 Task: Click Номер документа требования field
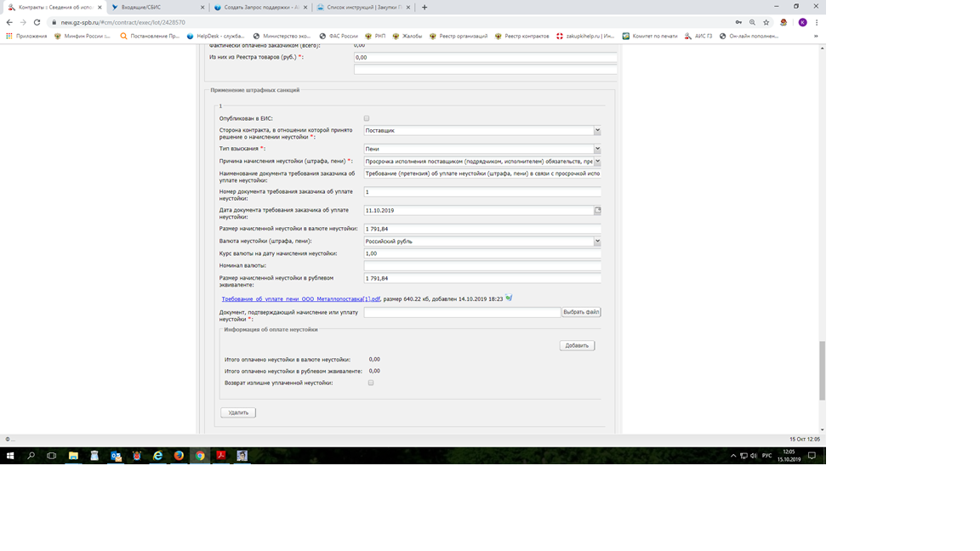point(482,192)
